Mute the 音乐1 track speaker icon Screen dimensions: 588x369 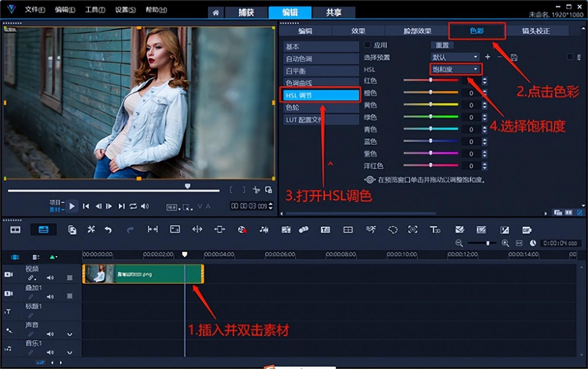pos(50,353)
